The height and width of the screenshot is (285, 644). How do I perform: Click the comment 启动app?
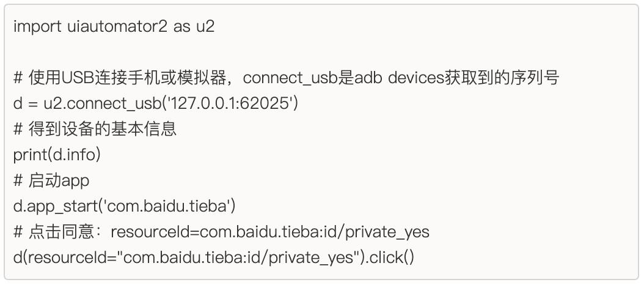tap(51, 181)
